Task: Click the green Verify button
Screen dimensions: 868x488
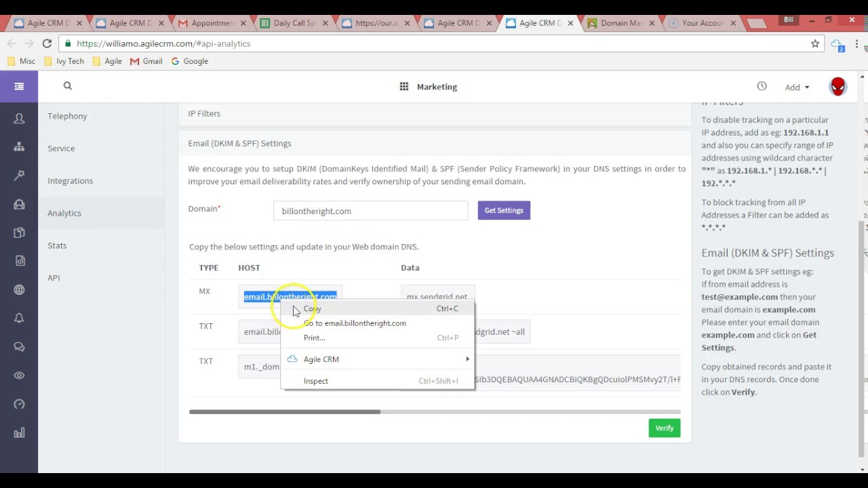Action: (x=665, y=428)
